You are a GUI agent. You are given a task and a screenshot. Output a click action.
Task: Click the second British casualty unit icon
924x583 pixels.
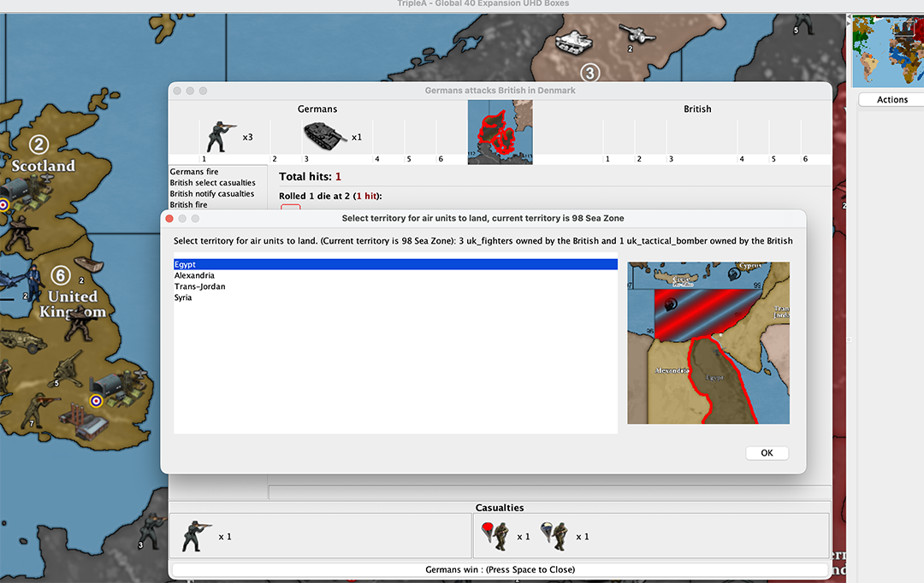555,536
